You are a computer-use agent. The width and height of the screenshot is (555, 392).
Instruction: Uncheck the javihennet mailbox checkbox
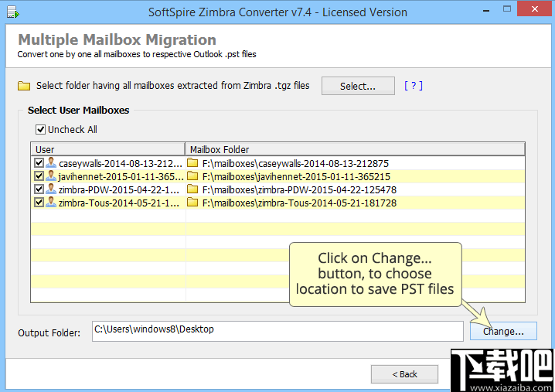[x=39, y=176]
